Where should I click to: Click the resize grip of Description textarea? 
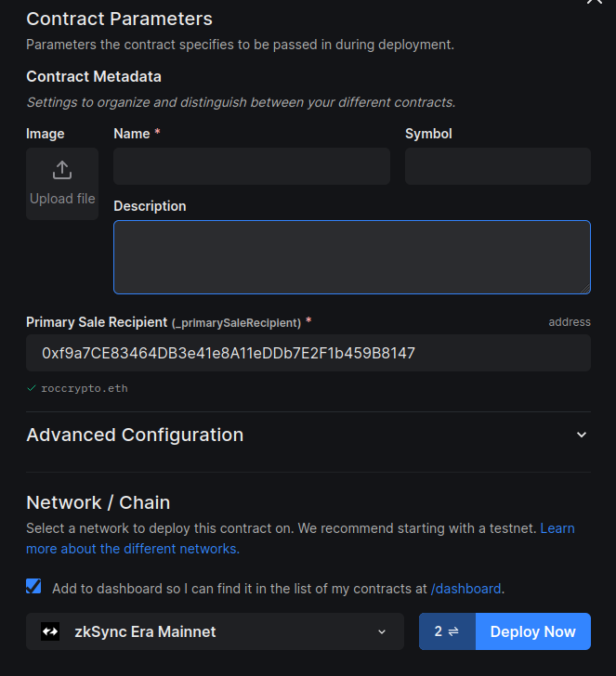pos(585,289)
